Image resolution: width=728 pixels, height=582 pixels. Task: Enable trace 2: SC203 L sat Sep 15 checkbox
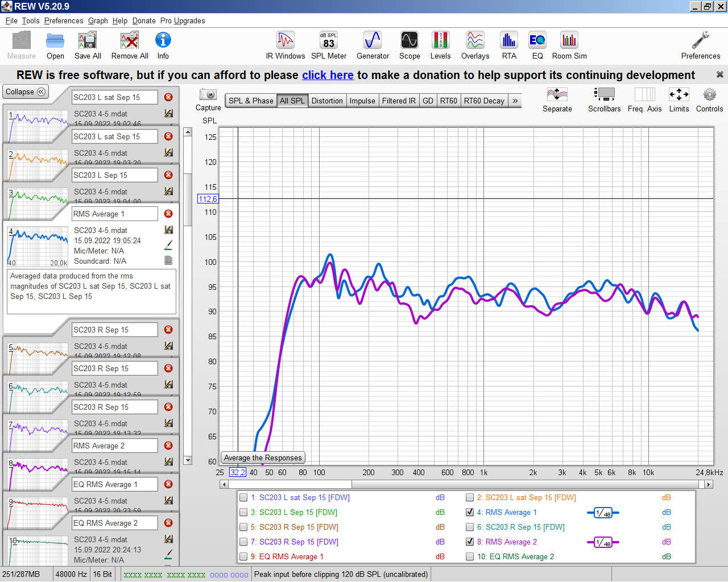(470, 497)
